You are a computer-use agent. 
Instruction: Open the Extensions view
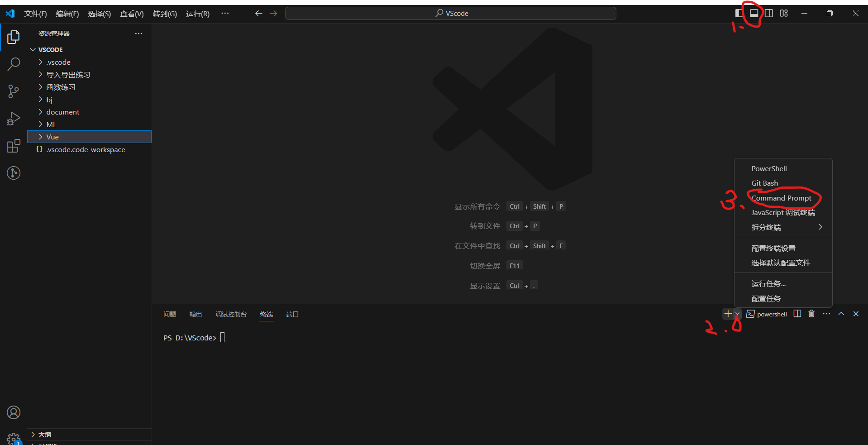tap(14, 146)
